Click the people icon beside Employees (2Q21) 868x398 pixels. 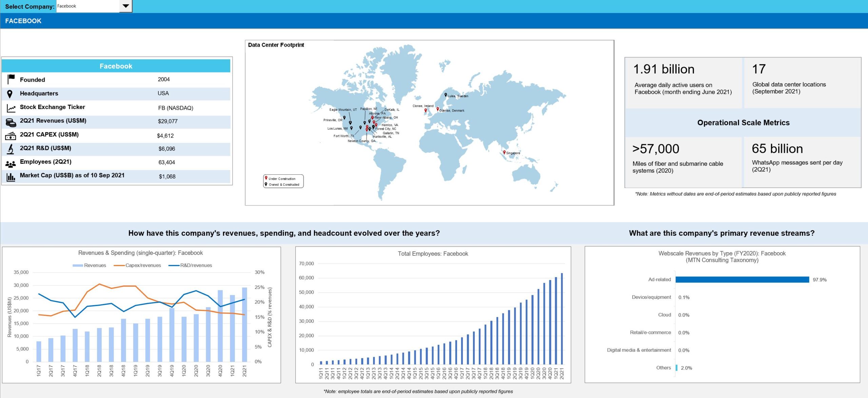[11, 164]
